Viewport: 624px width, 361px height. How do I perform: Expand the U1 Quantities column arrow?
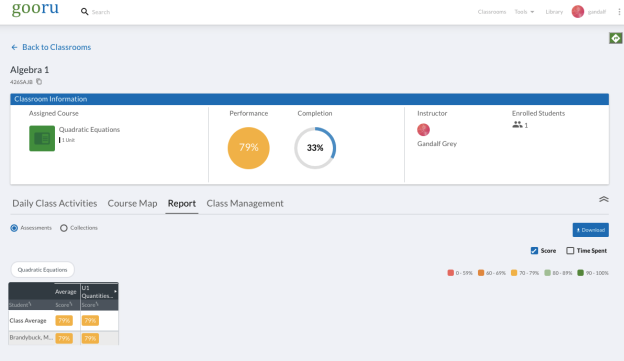point(115,291)
